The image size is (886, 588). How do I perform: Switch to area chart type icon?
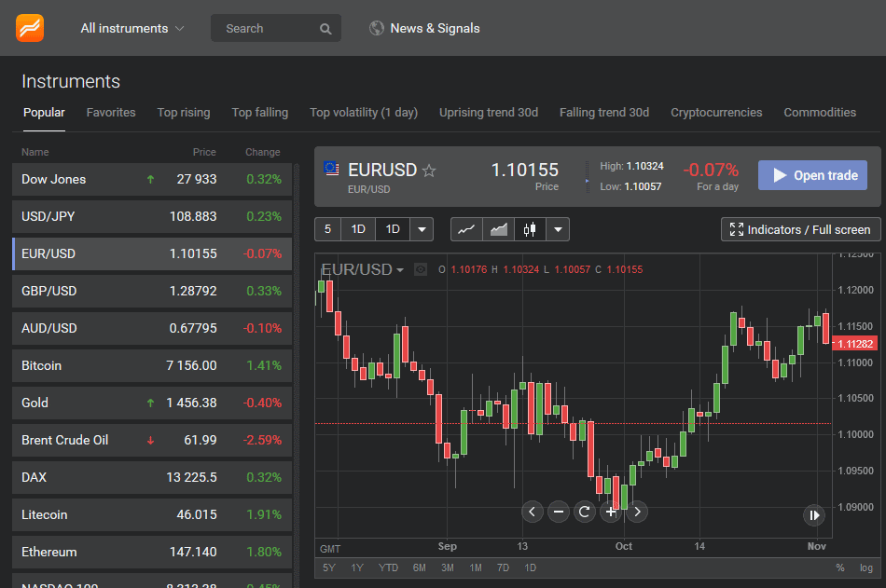[x=499, y=229]
